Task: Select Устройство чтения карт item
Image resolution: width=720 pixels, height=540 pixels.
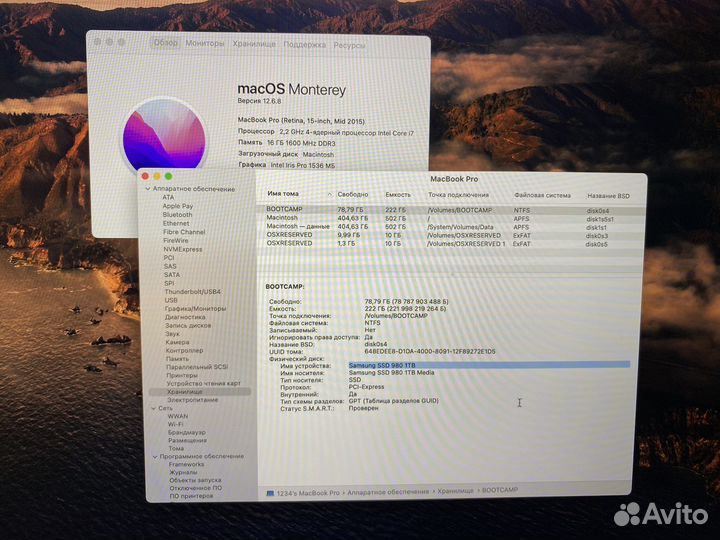Action: tap(203, 383)
